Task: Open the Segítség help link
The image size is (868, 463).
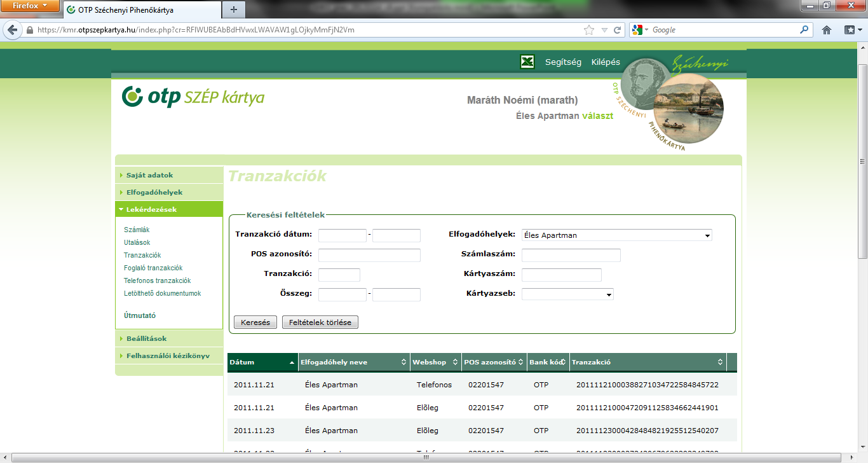Action: pos(563,62)
